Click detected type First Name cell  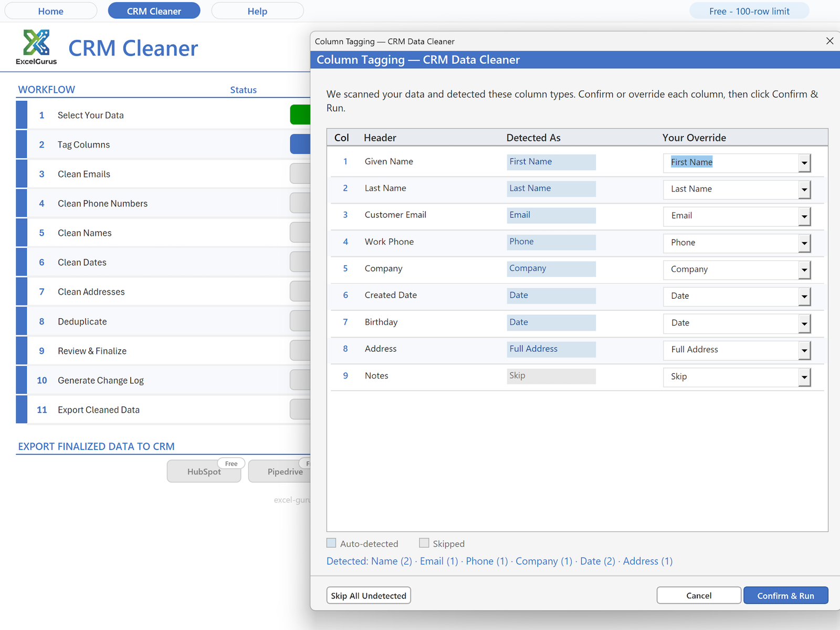(x=551, y=162)
